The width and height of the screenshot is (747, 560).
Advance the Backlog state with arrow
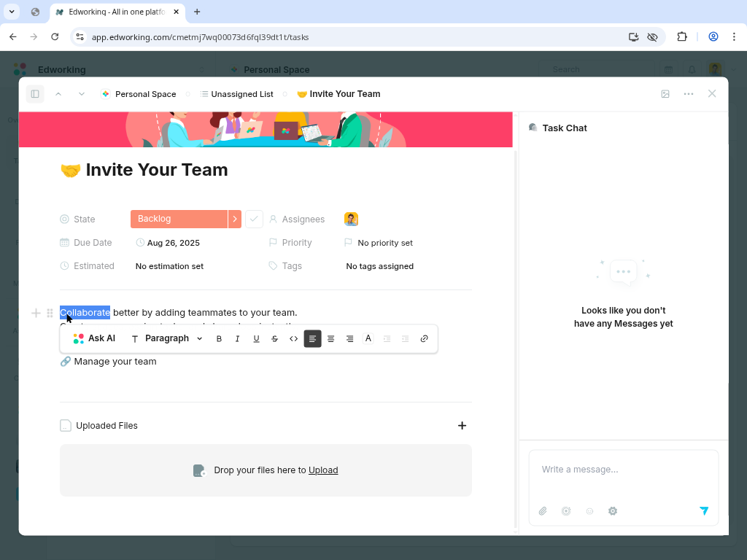tap(234, 219)
